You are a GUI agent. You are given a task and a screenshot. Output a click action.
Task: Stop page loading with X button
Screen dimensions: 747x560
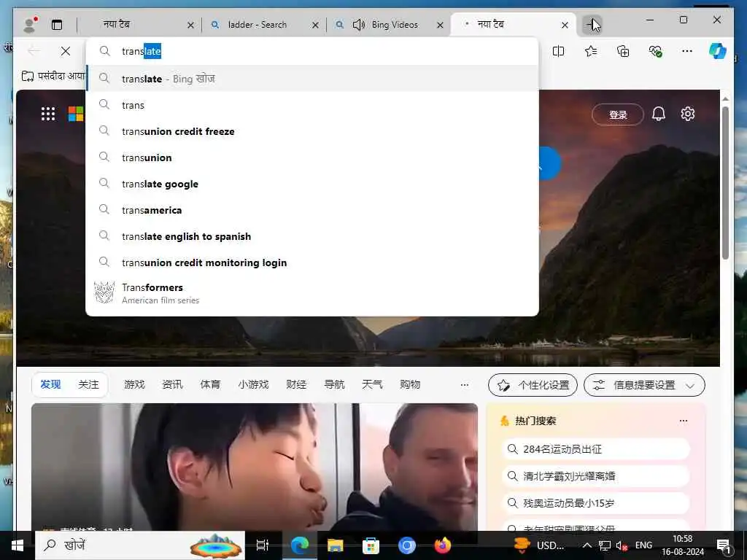click(x=66, y=51)
